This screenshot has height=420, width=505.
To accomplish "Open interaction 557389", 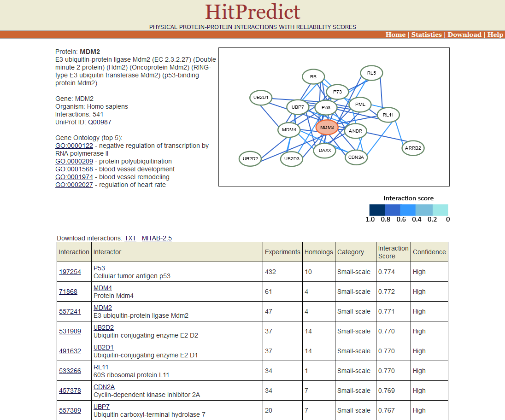I will 70,411.
